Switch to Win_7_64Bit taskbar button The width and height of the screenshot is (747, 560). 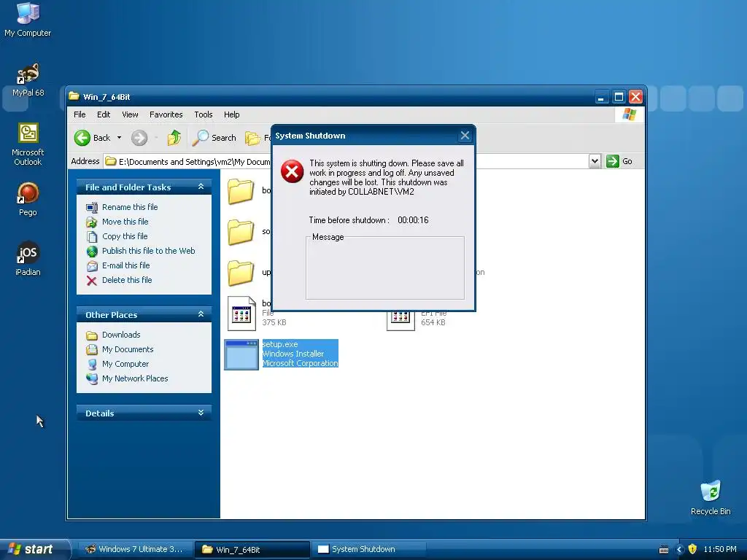(x=252, y=550)
